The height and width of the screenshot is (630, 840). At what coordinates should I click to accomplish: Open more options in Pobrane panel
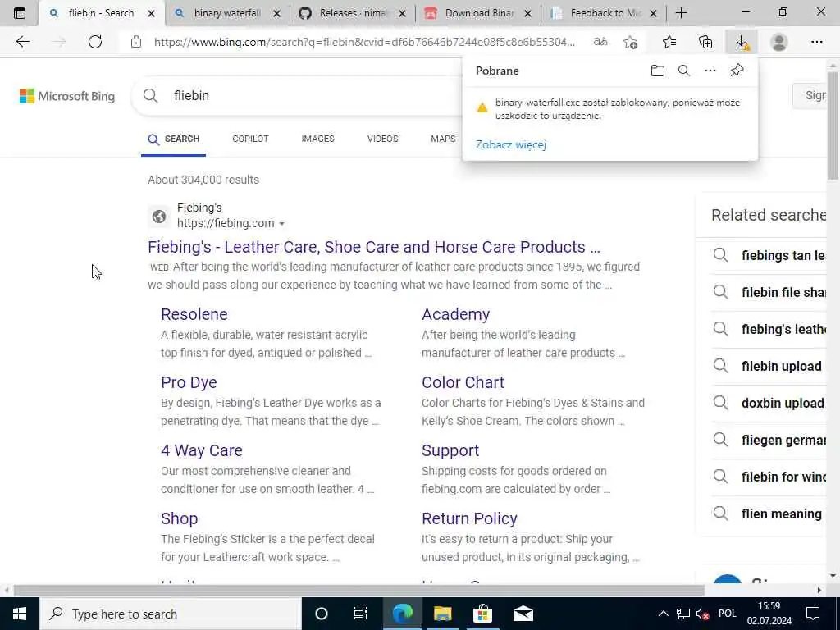710,71
